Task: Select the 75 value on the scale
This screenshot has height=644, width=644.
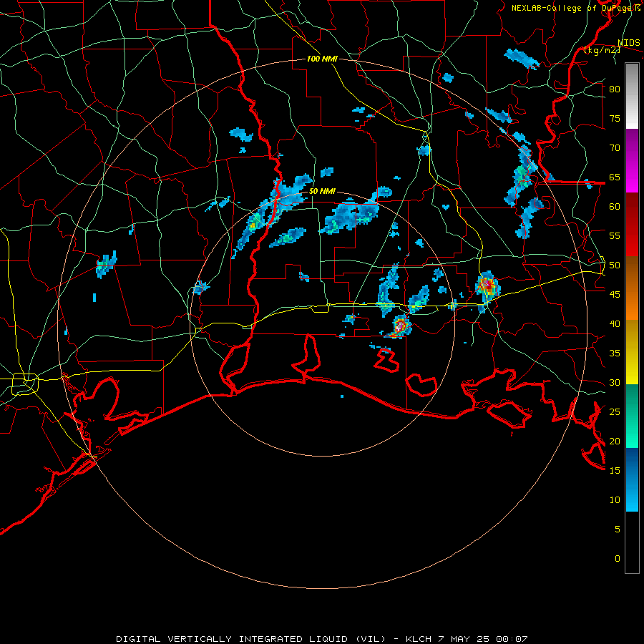Action: pyautogui.click(x=615, y=118)
